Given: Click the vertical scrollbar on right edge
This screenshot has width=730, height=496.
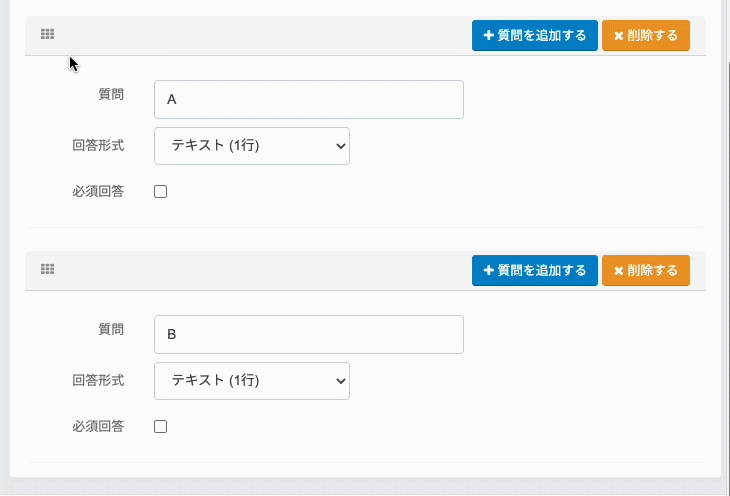Looking at the screenshot, I should tap(725, 240).
